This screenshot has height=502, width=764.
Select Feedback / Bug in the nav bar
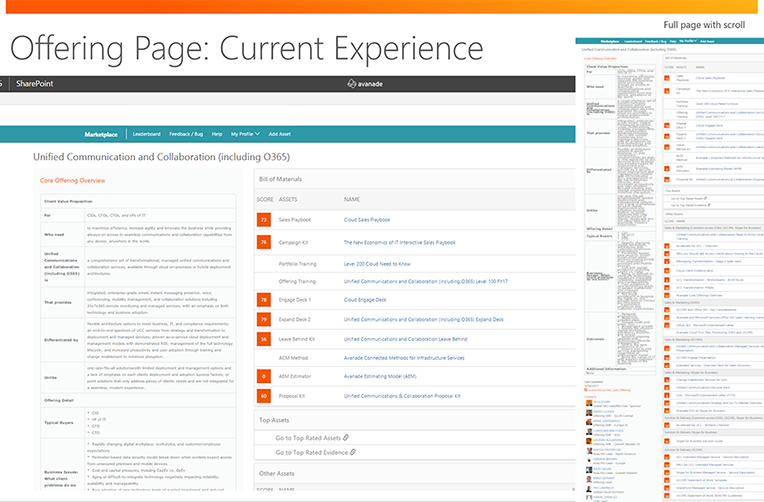pyautogui.click(x=187, y=133)
